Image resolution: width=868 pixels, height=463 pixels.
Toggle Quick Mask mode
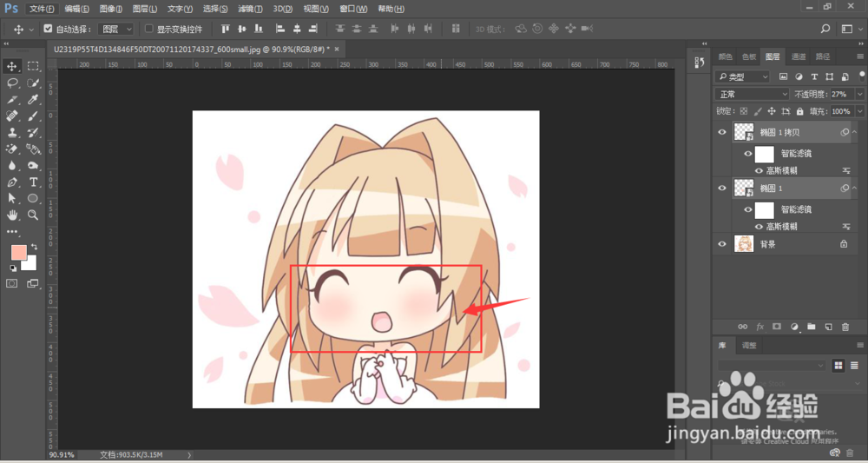click(x=11, y=283)
